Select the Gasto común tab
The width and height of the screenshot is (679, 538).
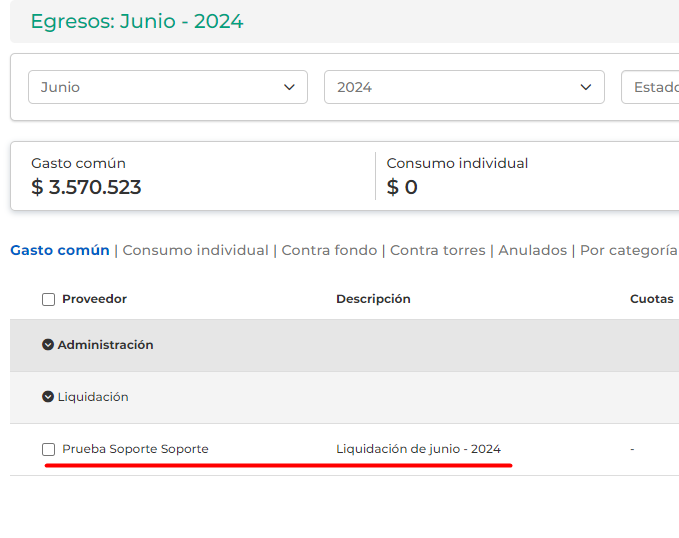coord(60,250)
